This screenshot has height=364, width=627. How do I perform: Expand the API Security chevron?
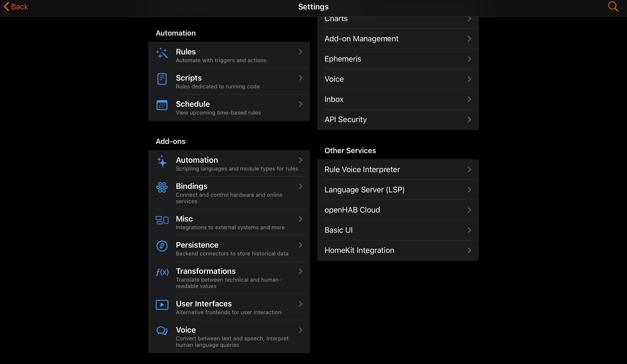[x=469, y=119]
